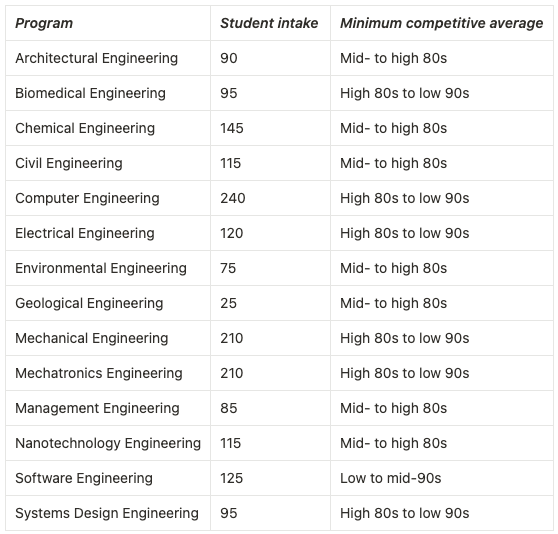
Task: Click Systems Design Engineering's average cell
Action: coord(442,513)
